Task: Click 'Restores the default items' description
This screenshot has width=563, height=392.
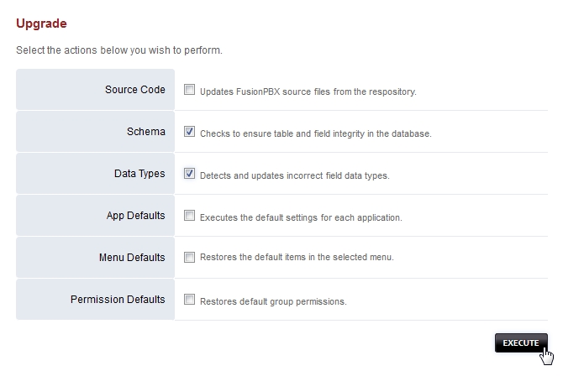Action: 297,258
